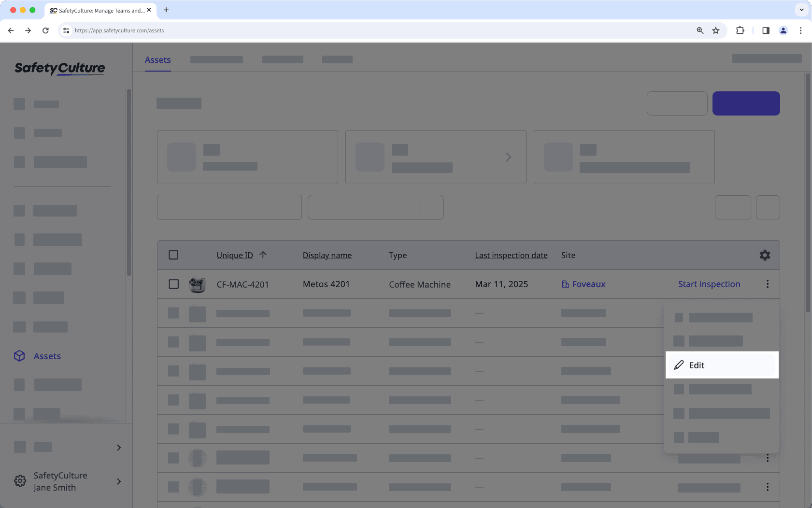The width and height of the screenshot is (812, 508).
Task: Check the select-all checkbox in the table header
Action: pos(173,255)
